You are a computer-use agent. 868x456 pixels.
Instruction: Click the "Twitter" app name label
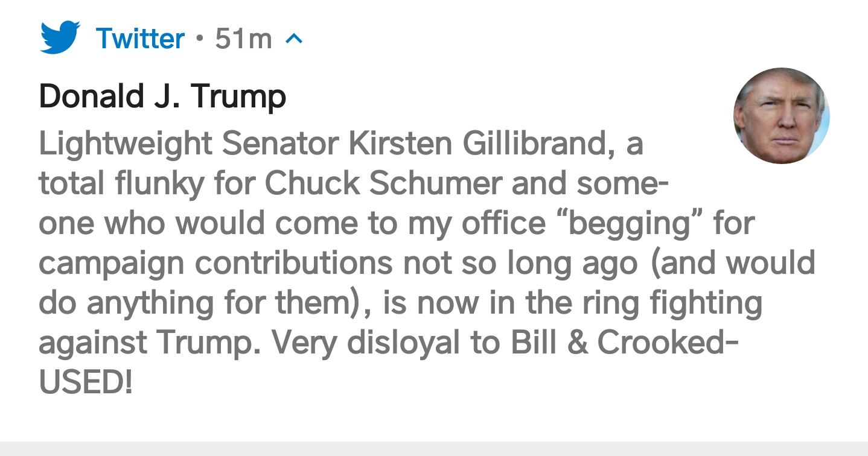(140, 39)
